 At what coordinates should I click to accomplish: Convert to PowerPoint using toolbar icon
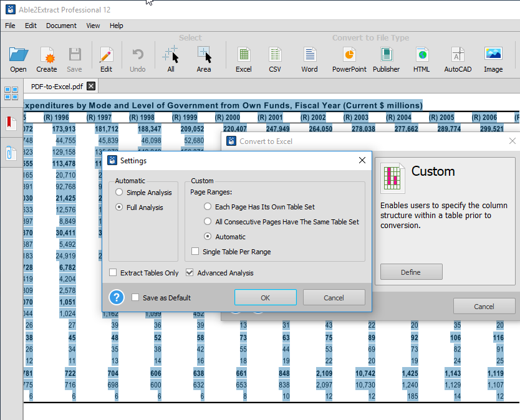(349, 55)
